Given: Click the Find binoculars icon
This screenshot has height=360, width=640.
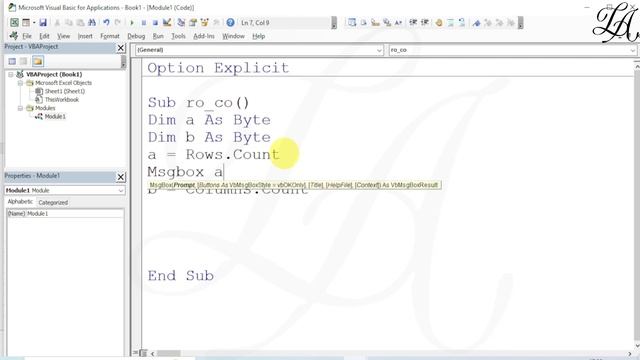Looking at the screenshot, I should pos(92,23).
